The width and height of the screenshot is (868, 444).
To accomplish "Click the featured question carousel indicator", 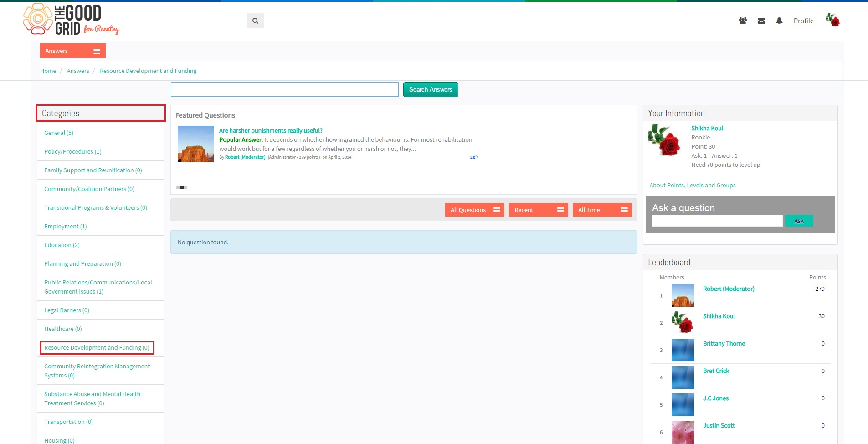I will [x=182, y=187].
